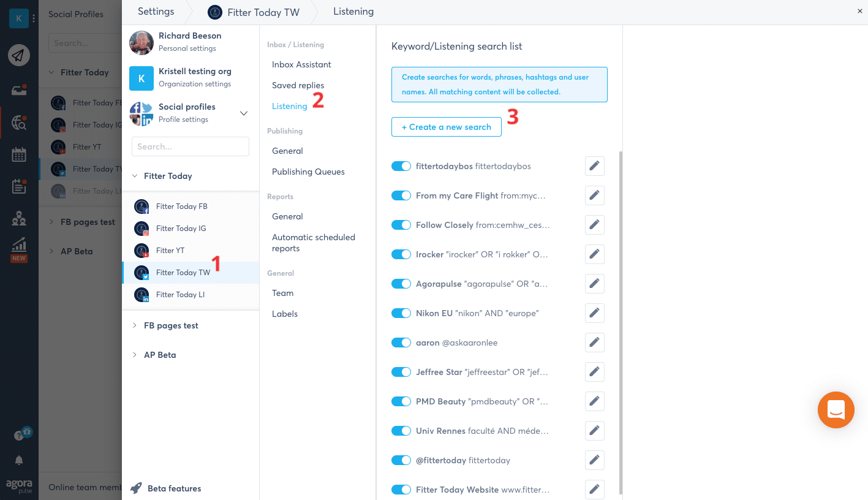Open the Beta features link
Image resolution: width=868 pixels, height=500 pixels.
pos(175,488)
